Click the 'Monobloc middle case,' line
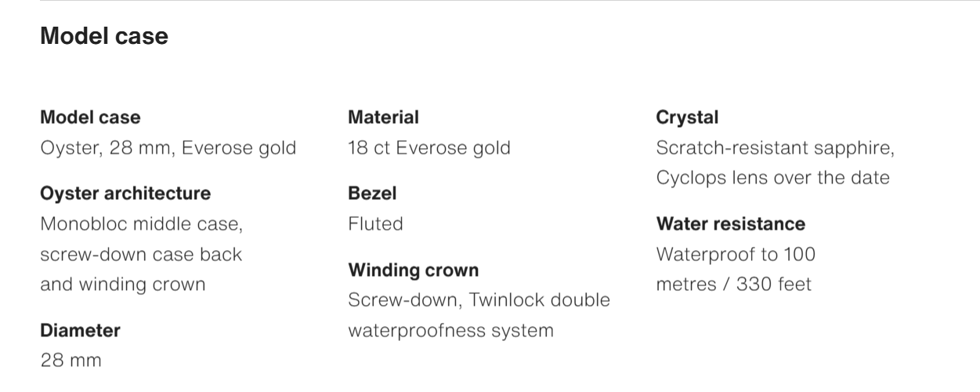 (142, 224)
